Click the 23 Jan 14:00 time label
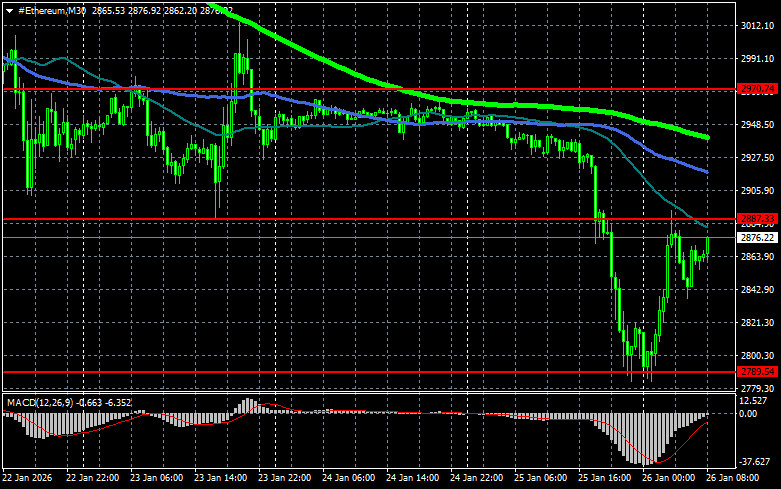Viewport: 781px width, 489px height. pos(221,478)
